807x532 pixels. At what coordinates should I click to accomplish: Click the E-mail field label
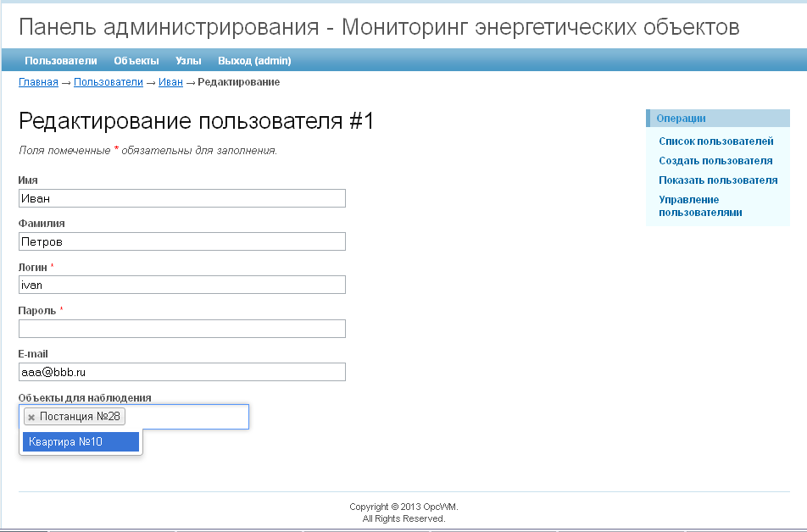pyautogui.click(x=33, y=354)
